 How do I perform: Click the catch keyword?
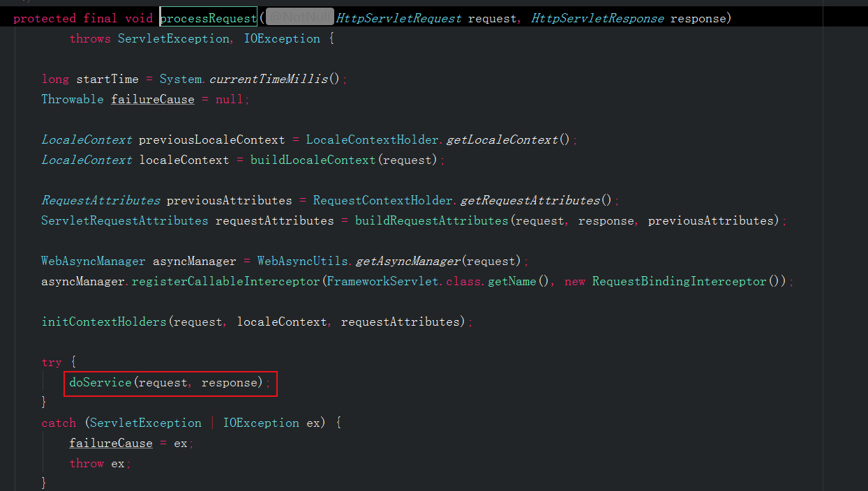(x=59, y=423)
